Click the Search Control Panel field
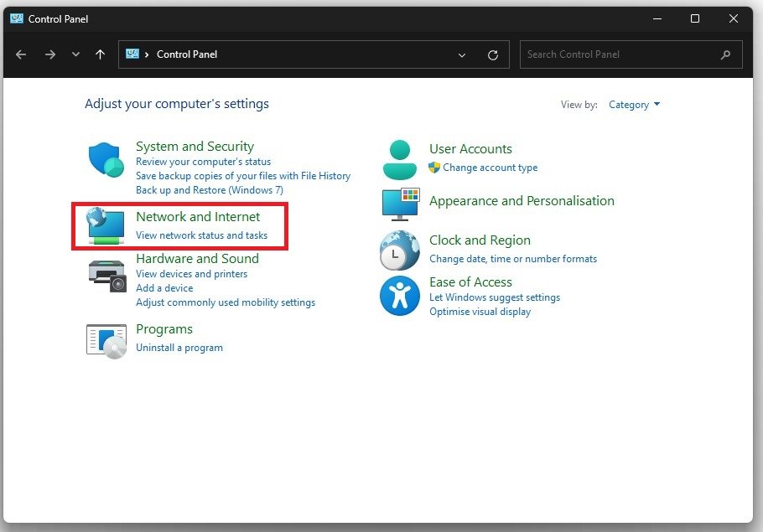The image size is (763, 532). click(620, 54)
